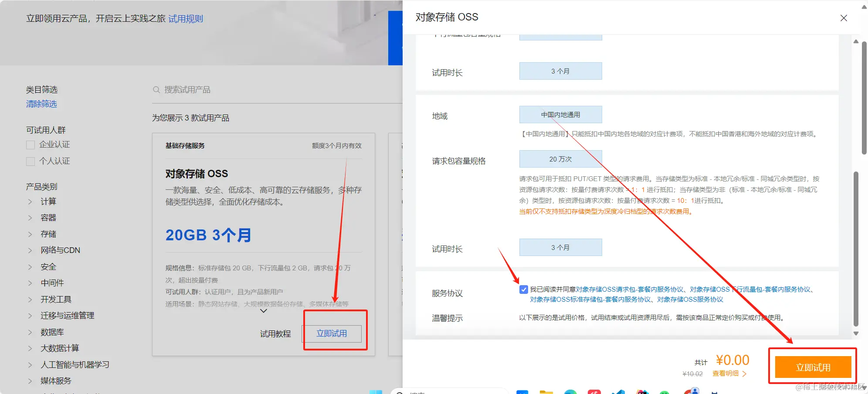The image size is (868, 394).
Task: Open the 对象存储OSS服务协议 link
Action: tap(690, 300)
